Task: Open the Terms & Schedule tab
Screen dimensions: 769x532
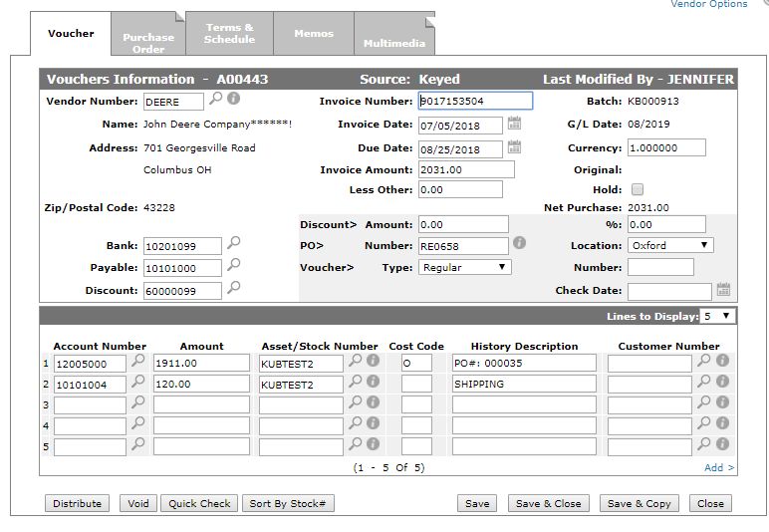Action: 229,33
